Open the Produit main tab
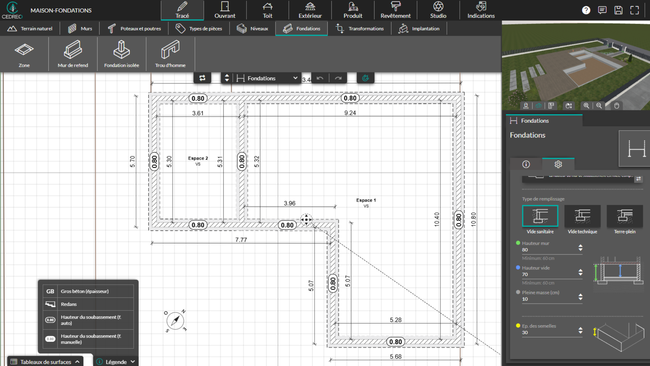This screenshot has height=366, width=650. click(353, 10)
